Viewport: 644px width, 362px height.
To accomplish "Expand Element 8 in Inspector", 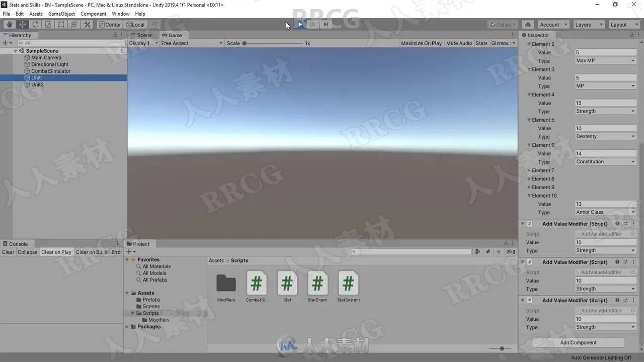I will point(529,179).
